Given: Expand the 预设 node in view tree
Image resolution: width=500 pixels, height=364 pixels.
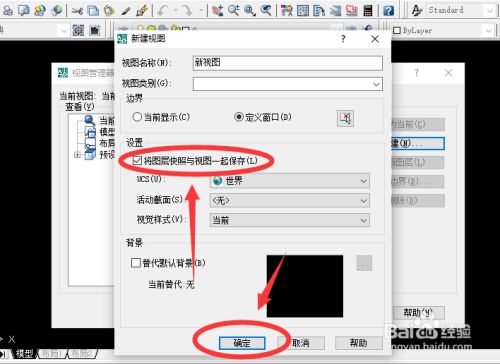Looking at the screenshot, I should pos(77,155).
